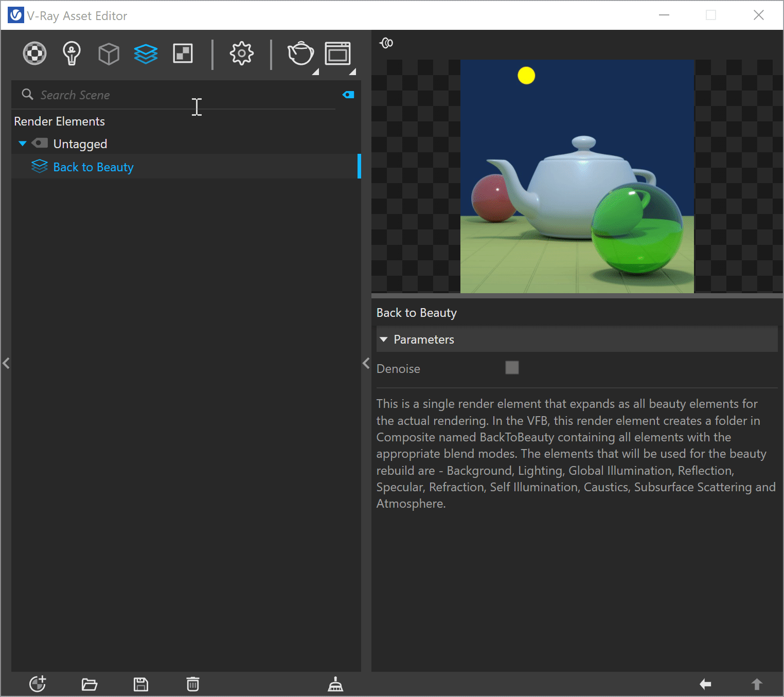Click the Back to Beauty title in properties
This screenshot has width=784, height=697.
(416, 313)
